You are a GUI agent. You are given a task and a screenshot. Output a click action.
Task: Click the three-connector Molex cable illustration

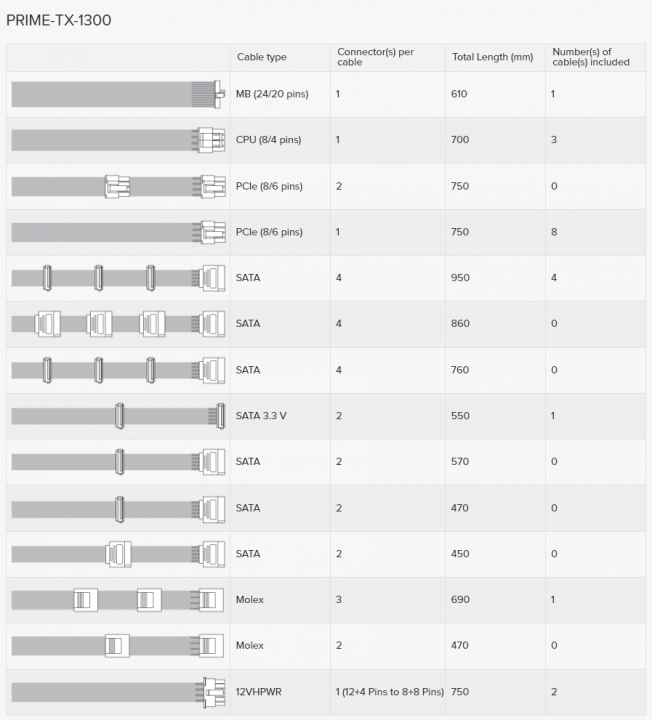click(x=118, y=600)
